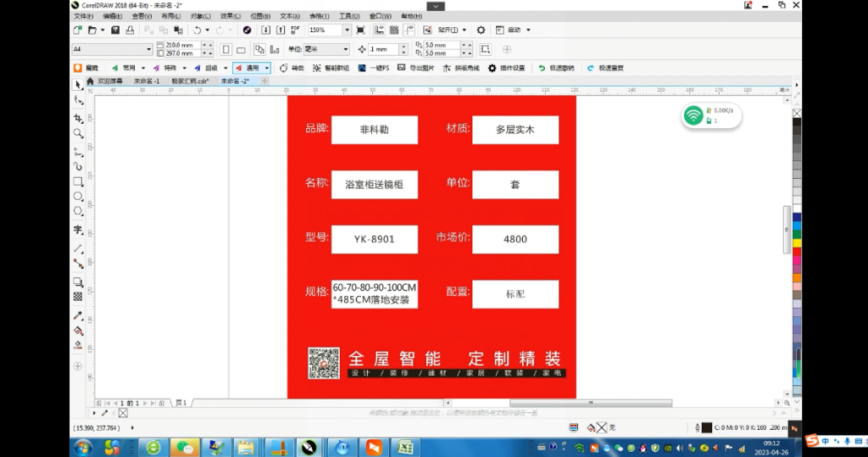868x457 pixels.
Task: Click the Import icon
Action: (265, 30)
